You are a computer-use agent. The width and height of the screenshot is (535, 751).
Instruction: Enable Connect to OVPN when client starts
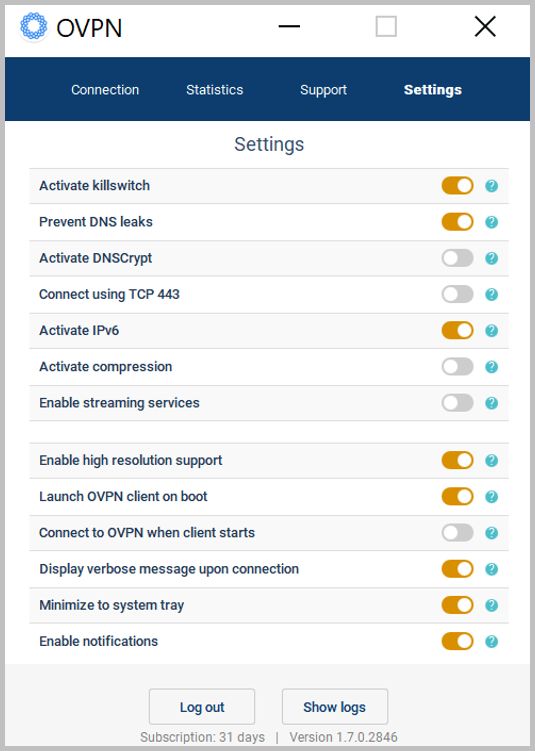click(x=457, y=533)
